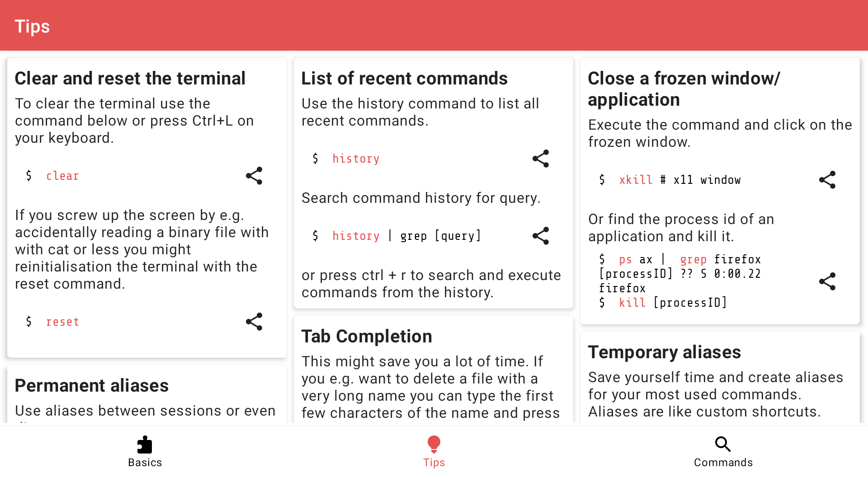Click the red 'clear' command text
Screen dimensions: 868x477
pyautogui.click(x=62, y=176)
